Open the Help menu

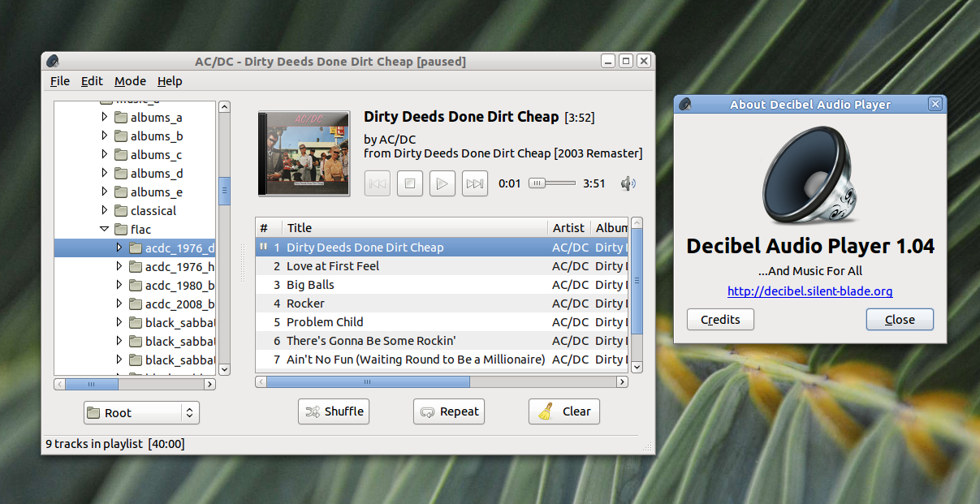click(x=170, y=81)
